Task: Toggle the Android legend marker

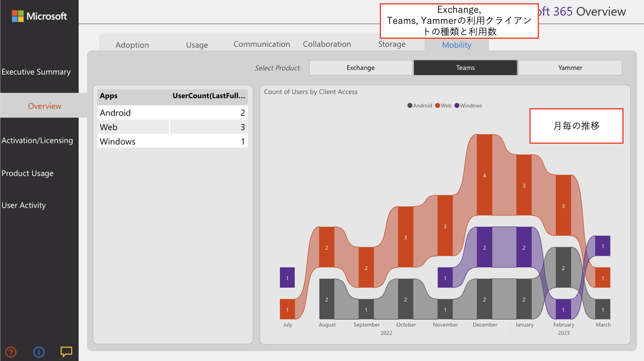Action: [410, 105]
